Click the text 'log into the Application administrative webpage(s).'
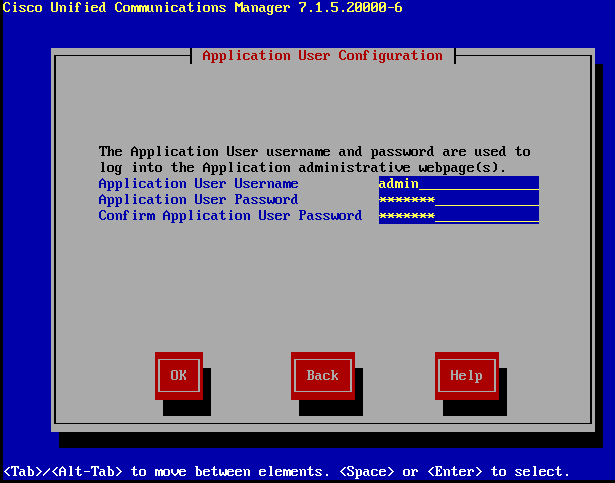The width and height of the screenshot is (615, 483). pos(302,168)
